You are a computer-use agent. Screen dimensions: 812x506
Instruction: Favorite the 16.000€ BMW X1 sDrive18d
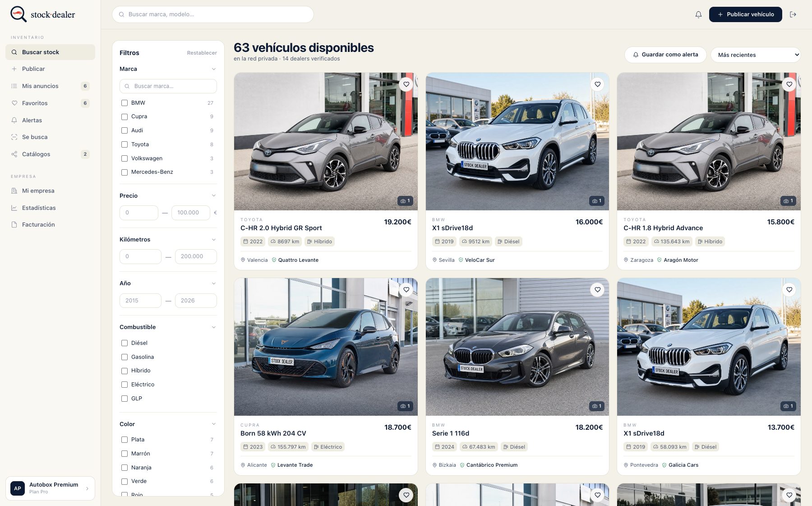click(598, 84)
